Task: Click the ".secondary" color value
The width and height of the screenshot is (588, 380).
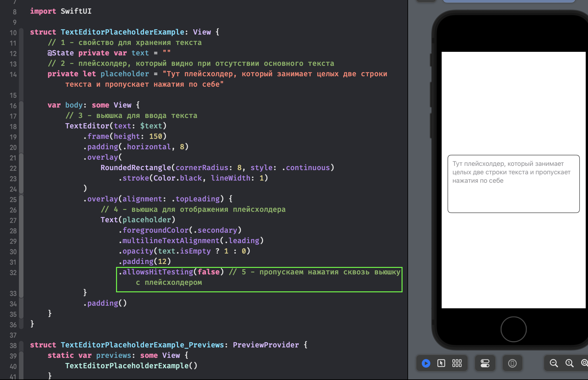Action: tap(215, 230)
